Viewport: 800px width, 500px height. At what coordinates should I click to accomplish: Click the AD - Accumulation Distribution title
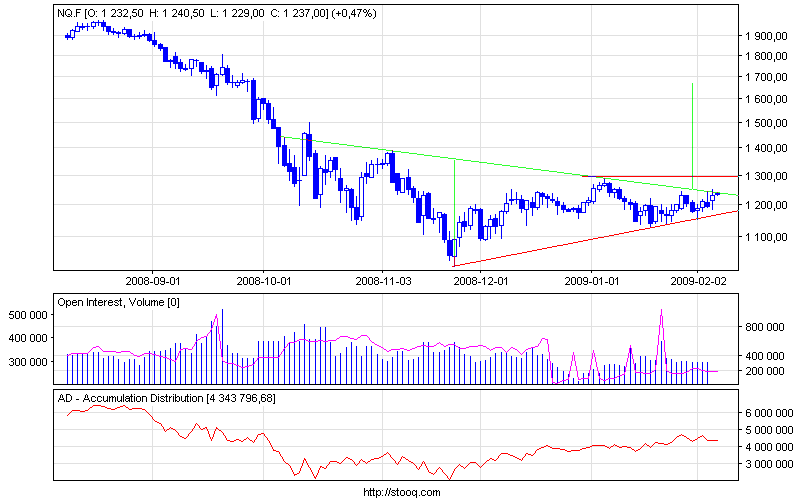click(166, 398)
